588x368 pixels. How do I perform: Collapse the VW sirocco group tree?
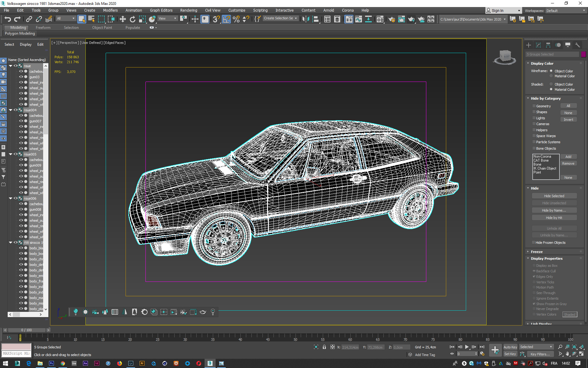11,242
